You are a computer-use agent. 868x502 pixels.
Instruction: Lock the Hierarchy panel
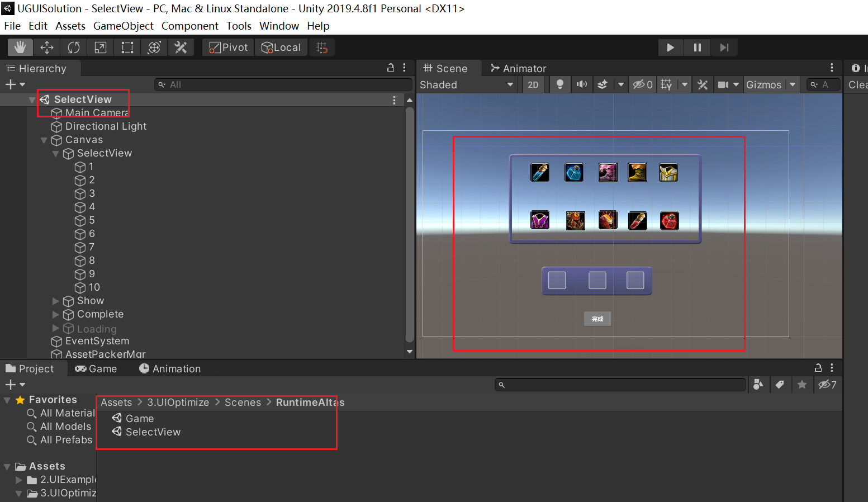click(x=391, y=68)
